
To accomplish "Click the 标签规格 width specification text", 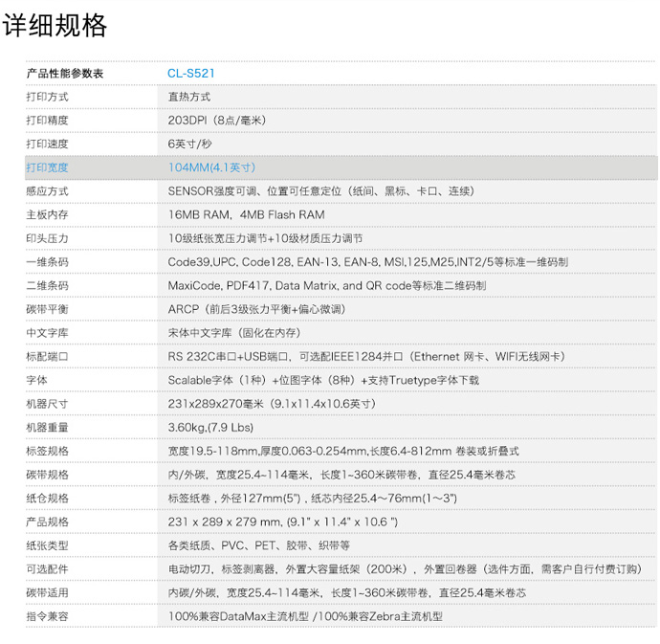I will pos(343,451).
